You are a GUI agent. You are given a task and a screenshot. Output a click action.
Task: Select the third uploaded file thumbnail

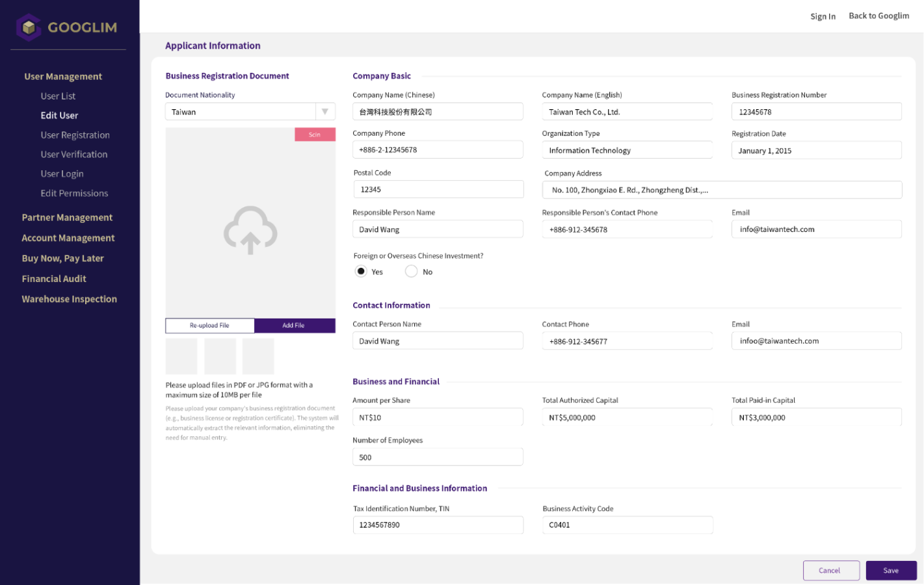(258, 356)
